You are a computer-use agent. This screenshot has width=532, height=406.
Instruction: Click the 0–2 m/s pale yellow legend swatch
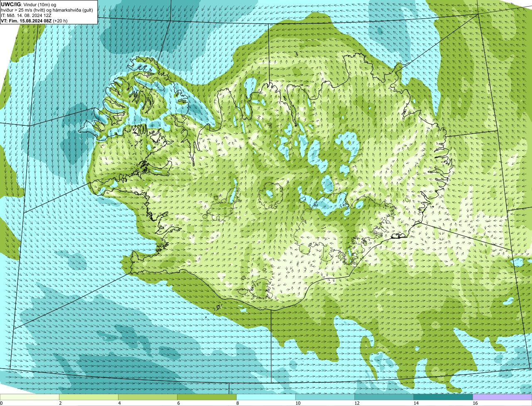coord(30,397)
